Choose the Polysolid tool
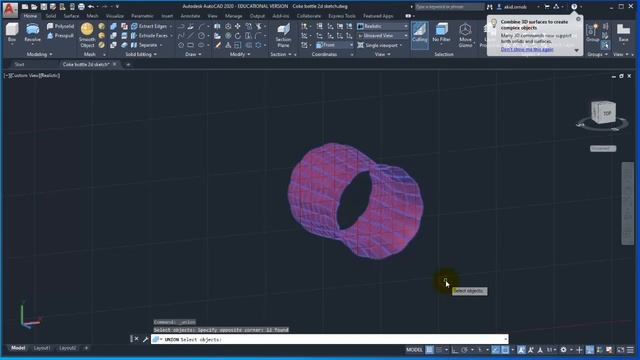 pos(60,26)
